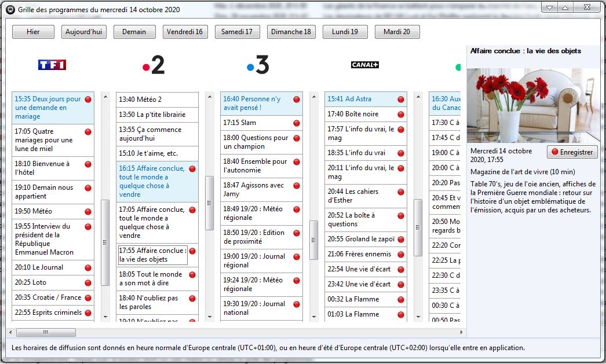Open the Mardi 20 program grid
The image size is (606, 364).
[397, 32]
